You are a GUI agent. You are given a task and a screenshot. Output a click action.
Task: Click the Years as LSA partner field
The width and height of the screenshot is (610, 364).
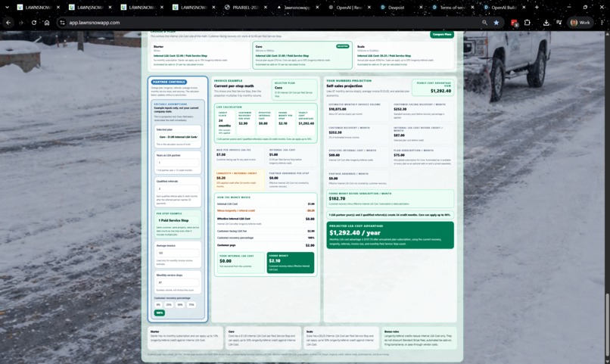[x=178, y=163]
